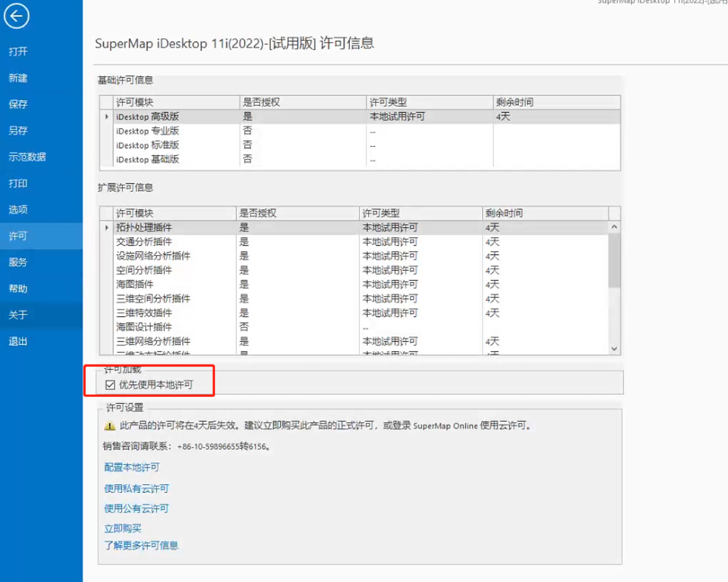728x582 pixels.
Task: Click 退出 to exit the application
Action: [x=42, y=342]
